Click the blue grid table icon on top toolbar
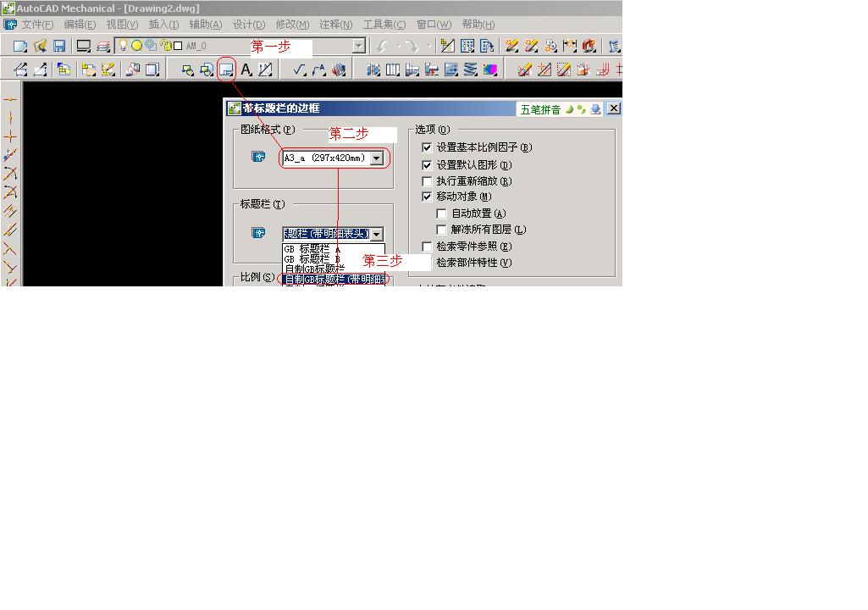Screen dimensions: 868x610 [x=467, y=47]
